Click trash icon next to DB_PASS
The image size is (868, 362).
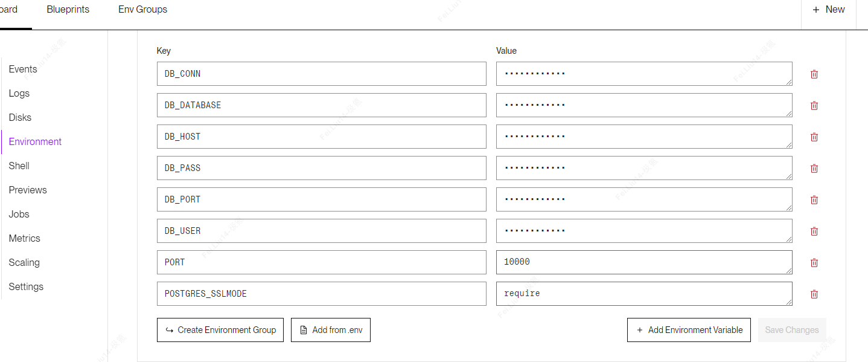[814, 168]
